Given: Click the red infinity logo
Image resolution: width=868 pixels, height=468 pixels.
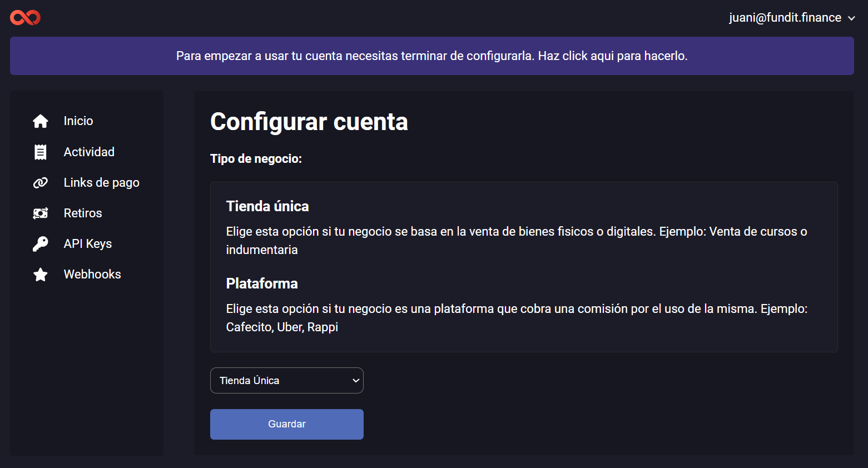Looking at the screenshot, I should [x=25, y=18].
